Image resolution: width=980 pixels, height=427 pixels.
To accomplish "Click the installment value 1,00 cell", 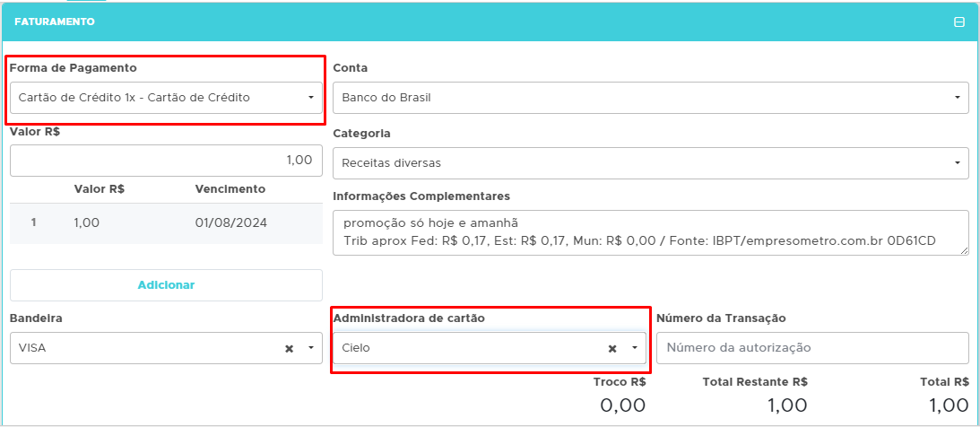I will tap(87, 222).
